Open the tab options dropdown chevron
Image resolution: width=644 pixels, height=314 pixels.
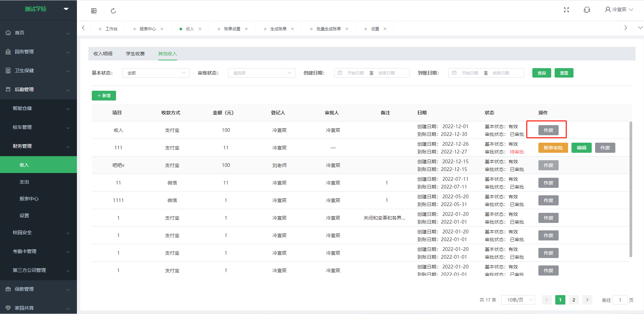pyautogui.click(x=640, y=28)
